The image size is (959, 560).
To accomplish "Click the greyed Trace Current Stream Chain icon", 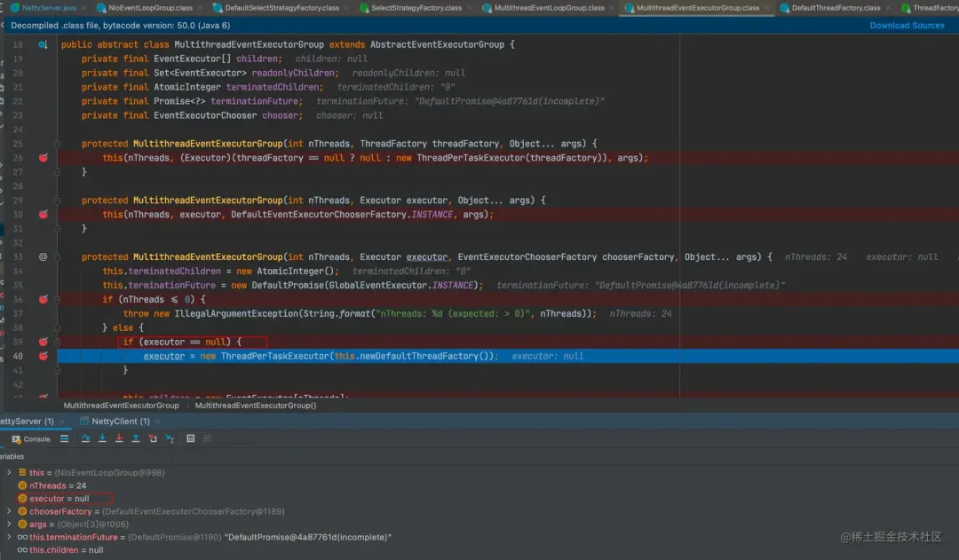I will tap(207, 438).
